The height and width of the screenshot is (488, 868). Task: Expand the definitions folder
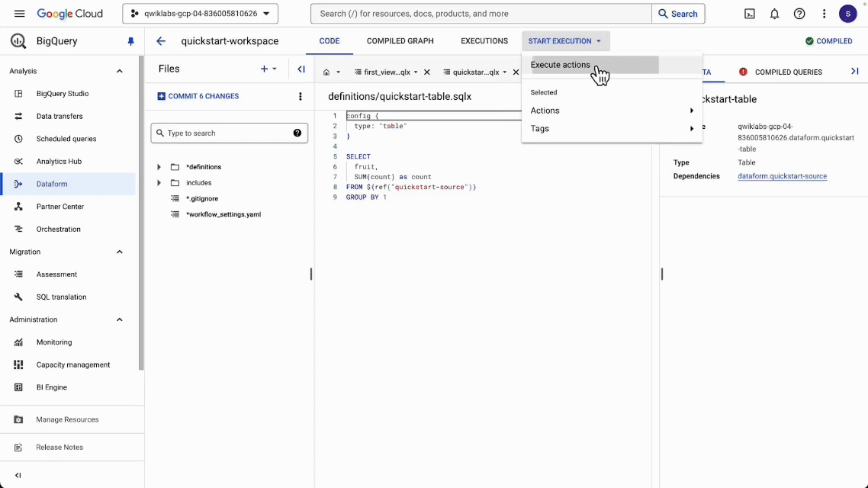(159, 166)
